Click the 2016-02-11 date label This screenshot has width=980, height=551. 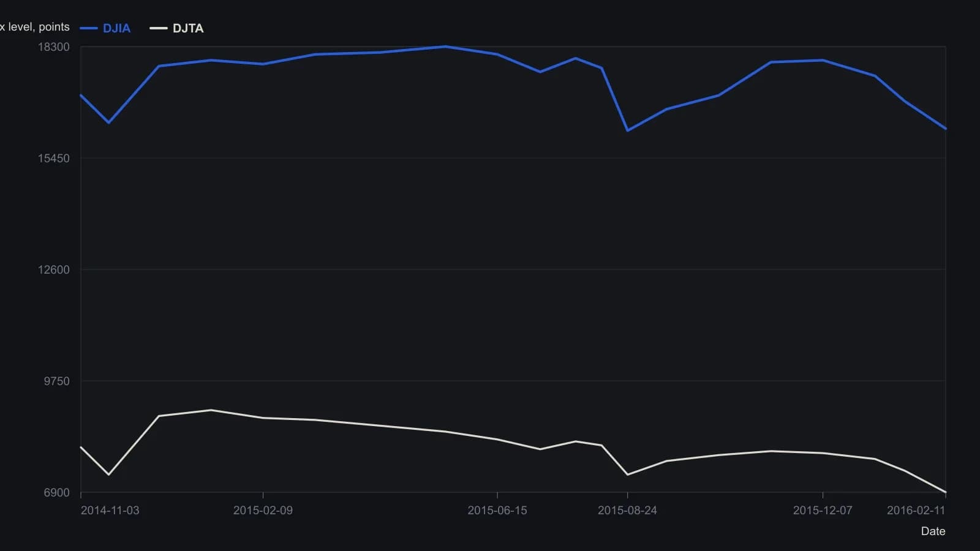916,511
